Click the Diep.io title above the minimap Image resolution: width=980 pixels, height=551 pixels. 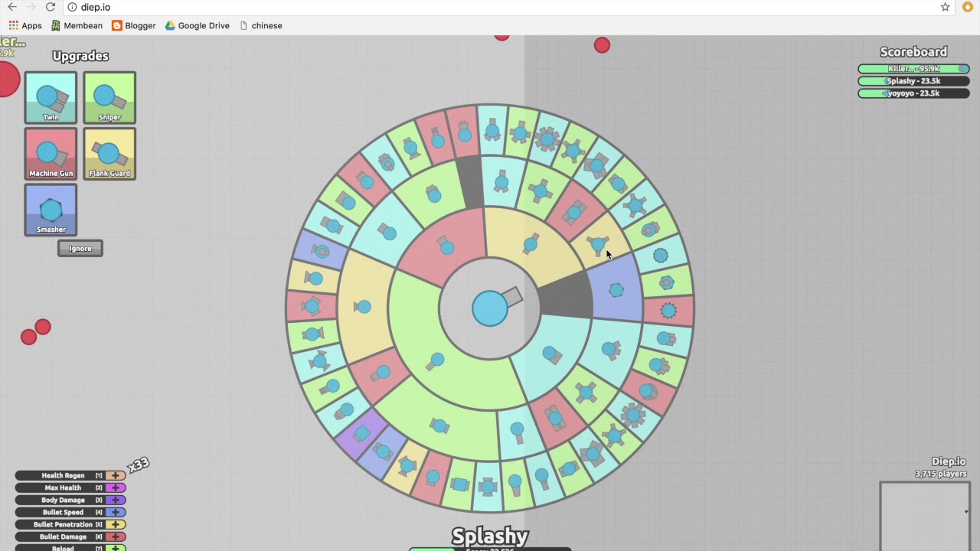coord(949,461)
